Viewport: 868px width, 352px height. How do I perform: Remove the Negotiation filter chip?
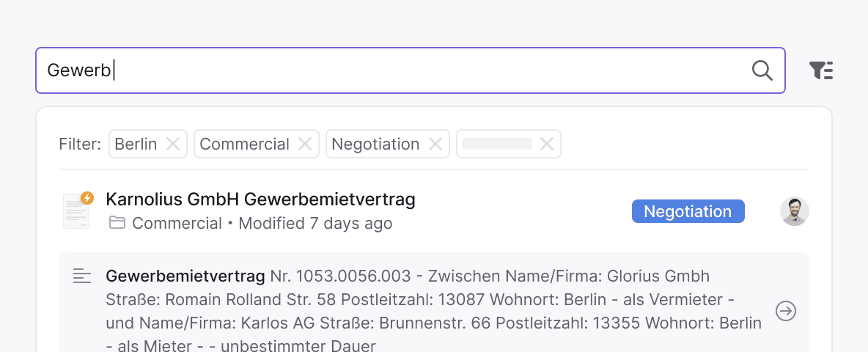435,144
